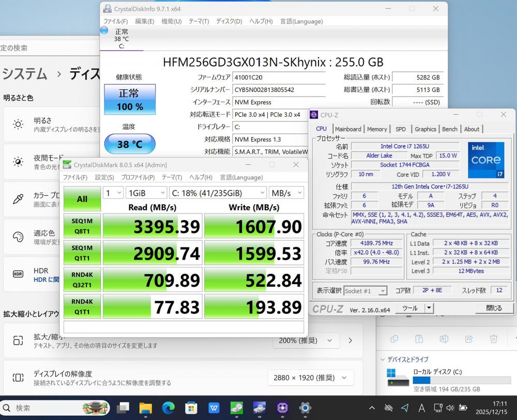Click the rename icon in Explorer toolbar
This screenshot has width=517, height=420.
[x=444, y=339]
